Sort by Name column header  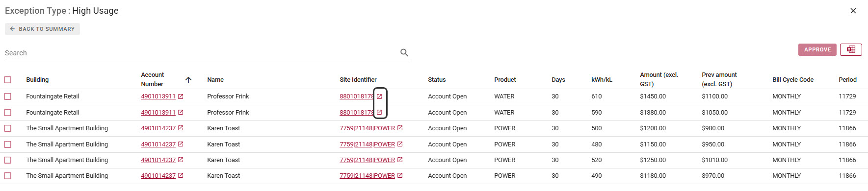[x=215, y=80]
